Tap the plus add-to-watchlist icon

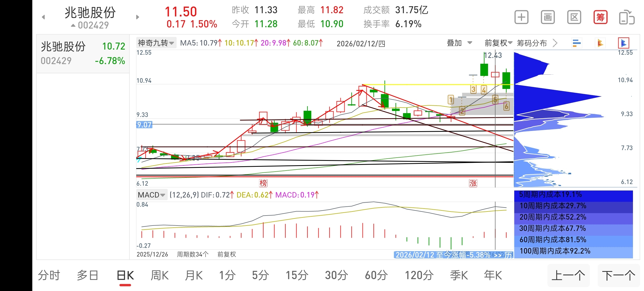pyautogui.click(x=521, y=18)
